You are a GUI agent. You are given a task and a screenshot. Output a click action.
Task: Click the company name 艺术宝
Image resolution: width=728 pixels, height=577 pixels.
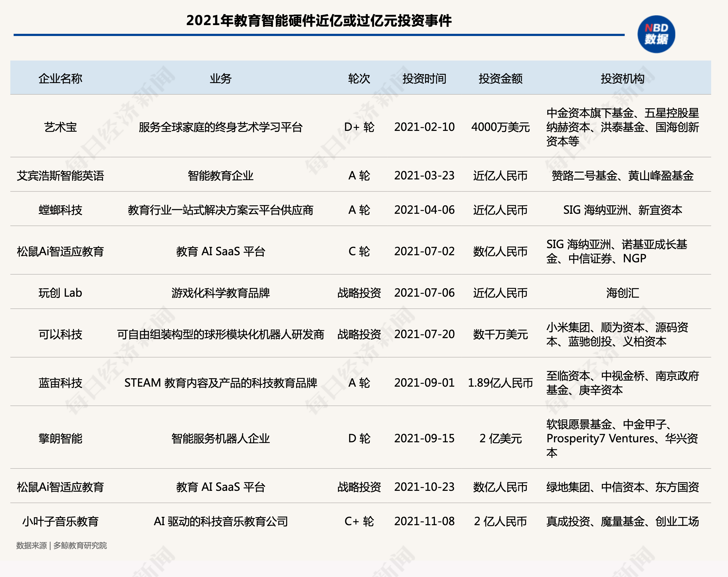coord(60,127)
